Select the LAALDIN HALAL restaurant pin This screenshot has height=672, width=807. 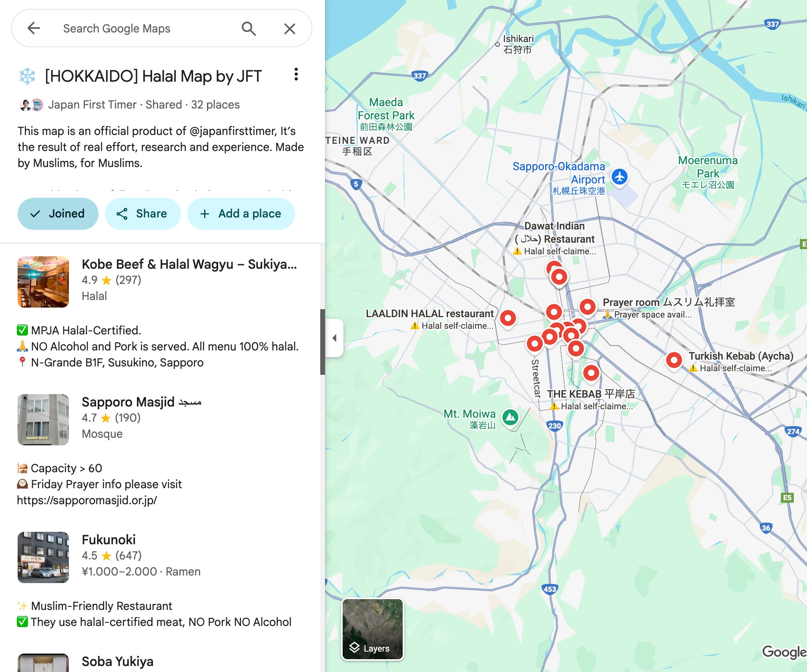[508, 318]
